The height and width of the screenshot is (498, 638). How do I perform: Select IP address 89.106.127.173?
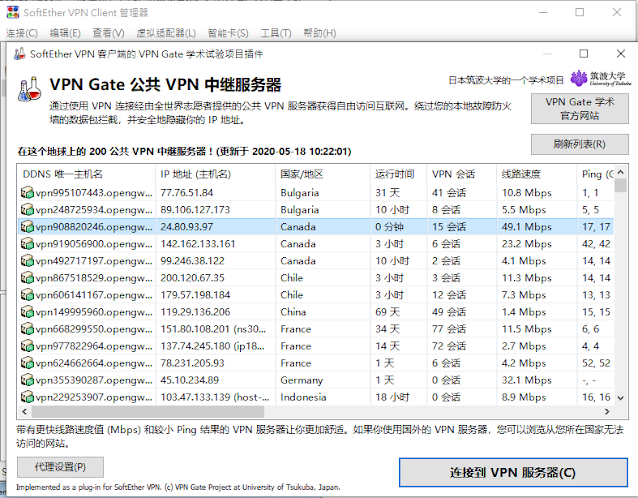195,210
